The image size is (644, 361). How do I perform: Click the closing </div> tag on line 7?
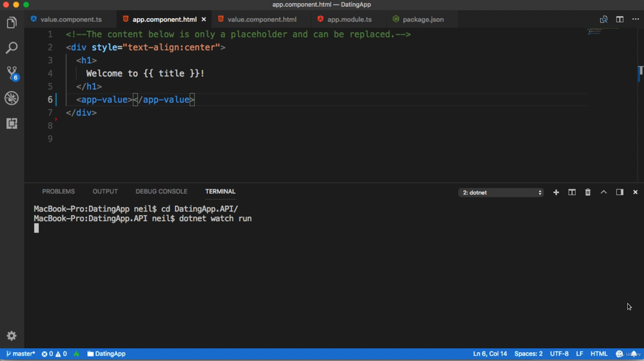coord(81,113)
